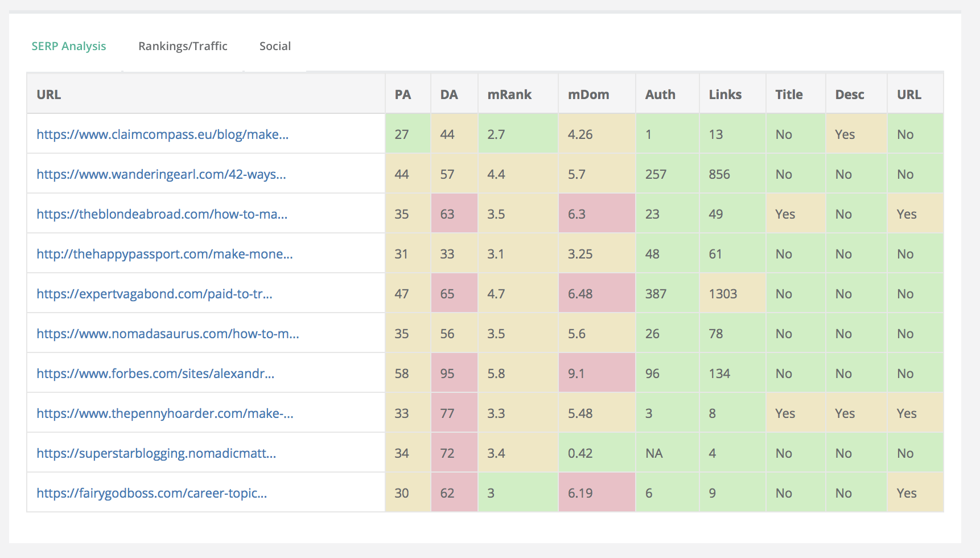980x558 pixels.
Task: Click the mRank column header
Action: click(x=510, y=94)
